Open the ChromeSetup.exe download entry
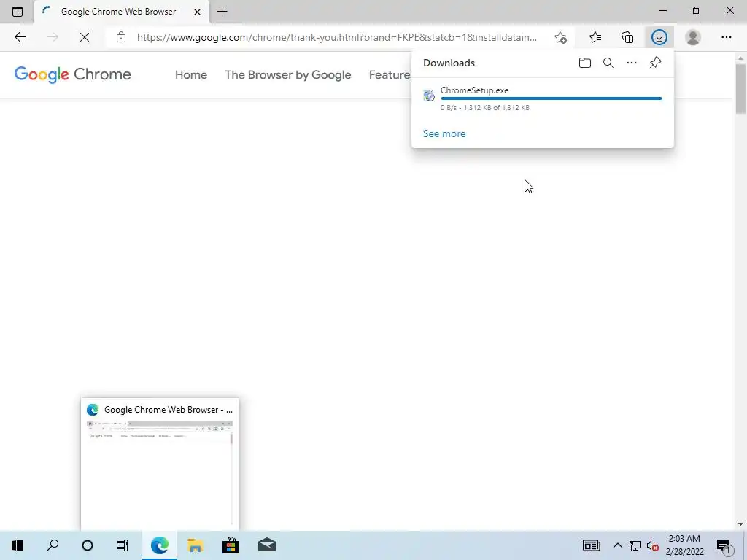The image size is (747, 560). pos(543,98)
